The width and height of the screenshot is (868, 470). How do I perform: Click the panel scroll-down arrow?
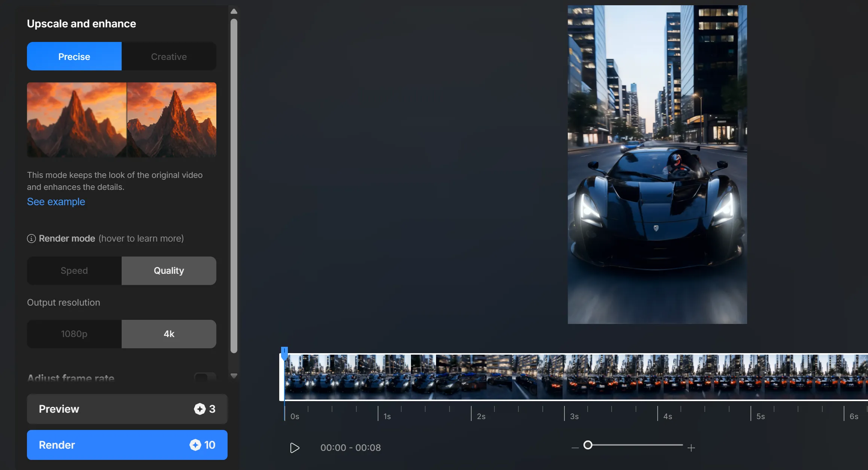tap(234, 376)
